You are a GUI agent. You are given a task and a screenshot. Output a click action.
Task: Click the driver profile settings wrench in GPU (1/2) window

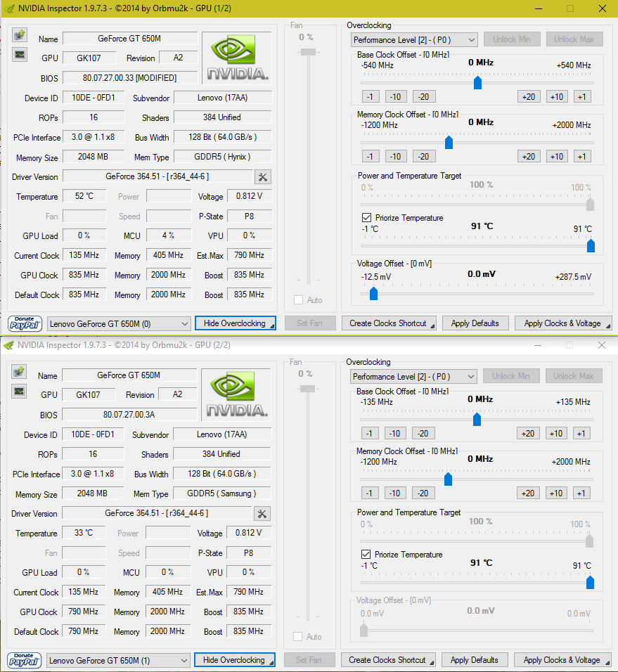[263, 177]
